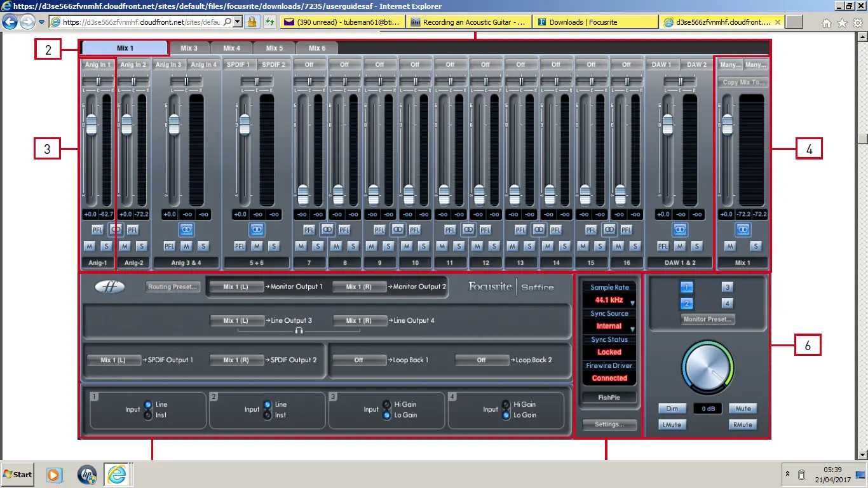The height and width of the screenshot is (488, 868).
Task: Click the monitor Mute button
Action: pos(743,409)
